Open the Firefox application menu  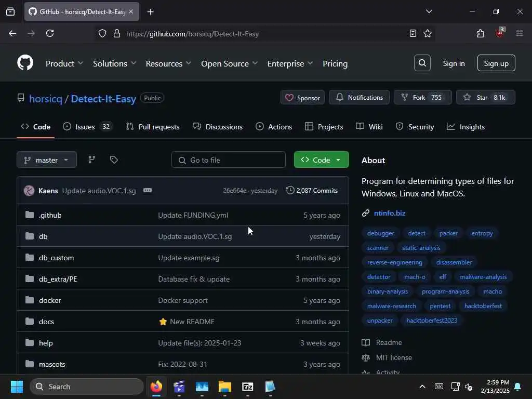[519, 33]
